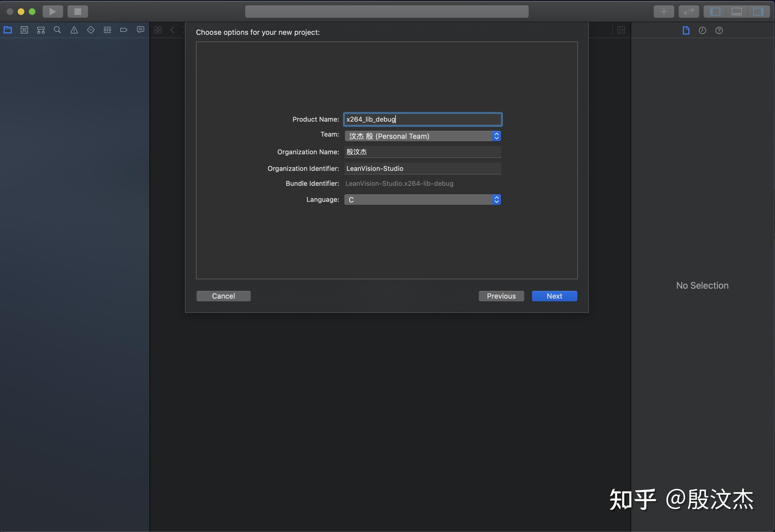Select the Symbol navigator icon
775x532 pixels.
coord(41,30)
